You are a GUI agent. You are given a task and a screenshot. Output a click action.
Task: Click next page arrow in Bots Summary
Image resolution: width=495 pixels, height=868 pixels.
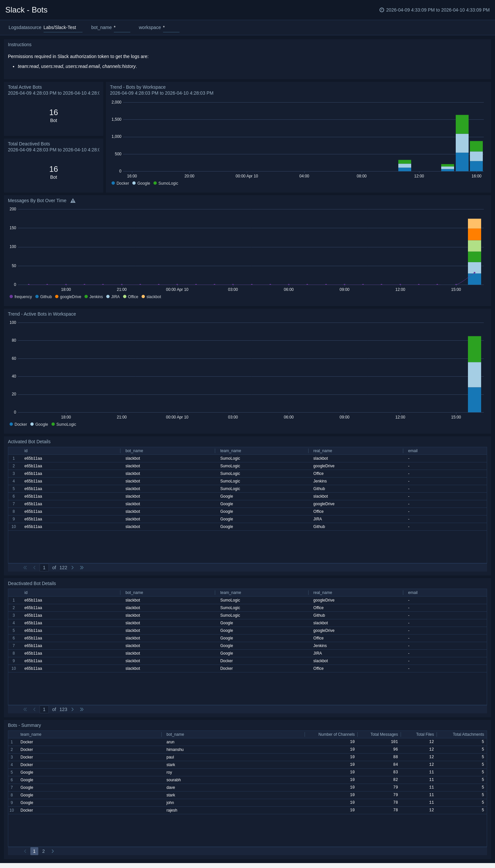[x=53, y=851]
